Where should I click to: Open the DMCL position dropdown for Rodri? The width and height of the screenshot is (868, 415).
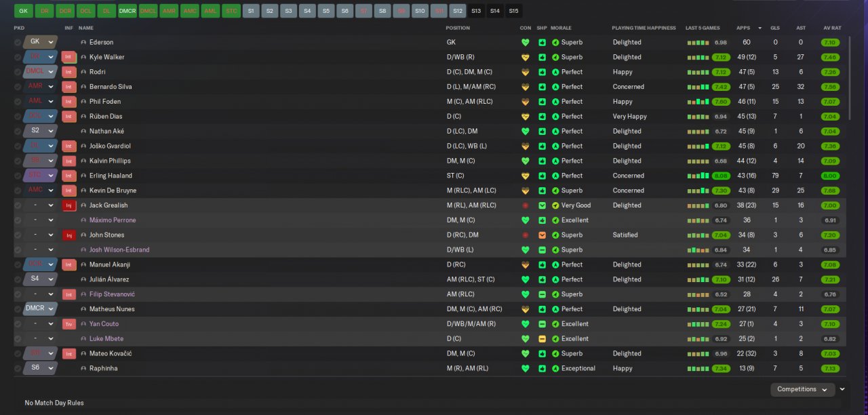(40, 72)
